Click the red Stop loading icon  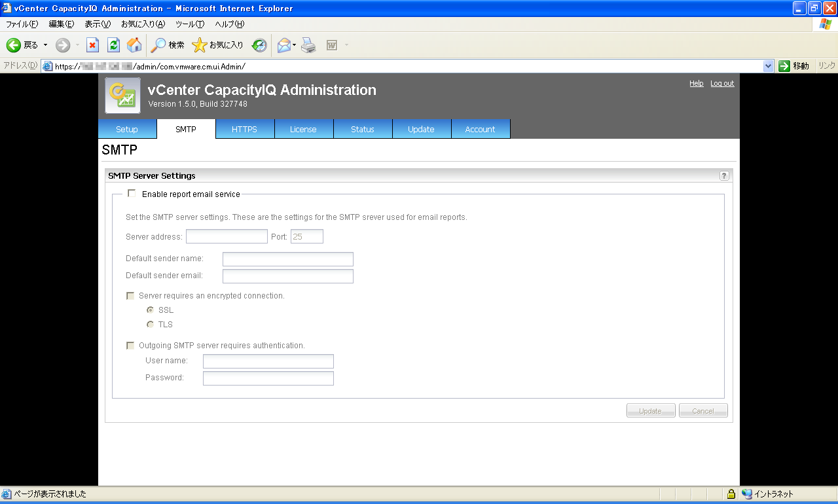point(93,45)
